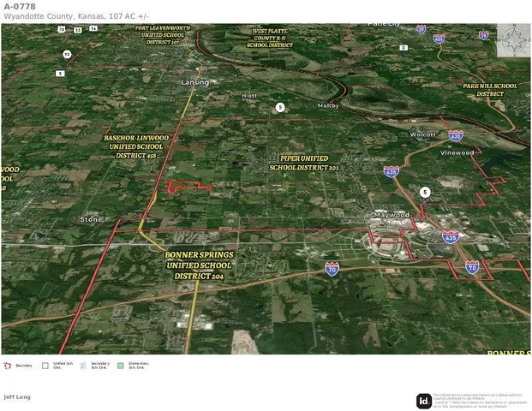Image resolution: width=532 pixels, height=411 pixels.
Task: Click the Elementary Sch. Dist. green legend swatch
Action: (121, 366)
